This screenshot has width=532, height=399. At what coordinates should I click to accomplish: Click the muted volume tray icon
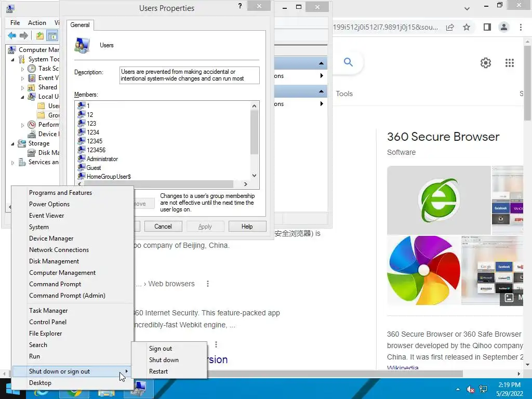[x=471, y=389]
